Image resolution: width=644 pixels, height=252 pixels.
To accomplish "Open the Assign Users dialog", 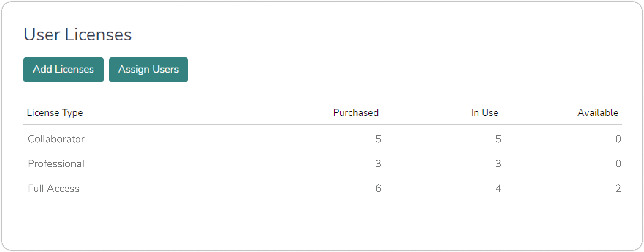I will point(148,70).
